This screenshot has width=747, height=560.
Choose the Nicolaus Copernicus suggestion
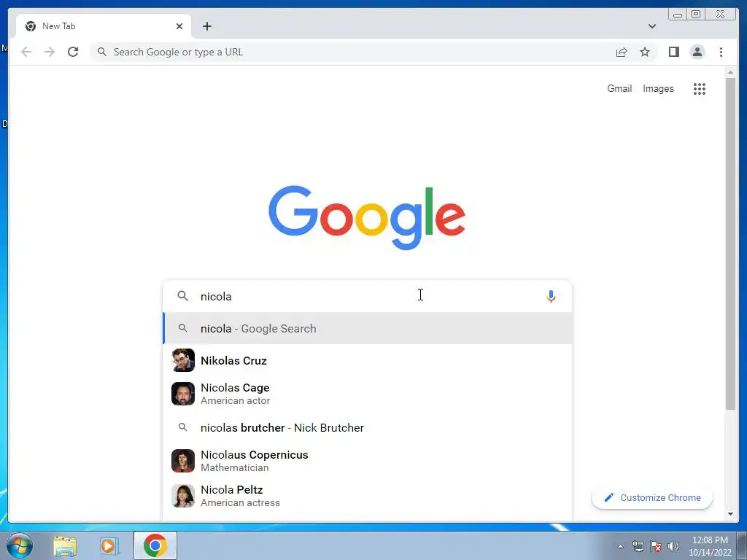[x=368, y=461]
